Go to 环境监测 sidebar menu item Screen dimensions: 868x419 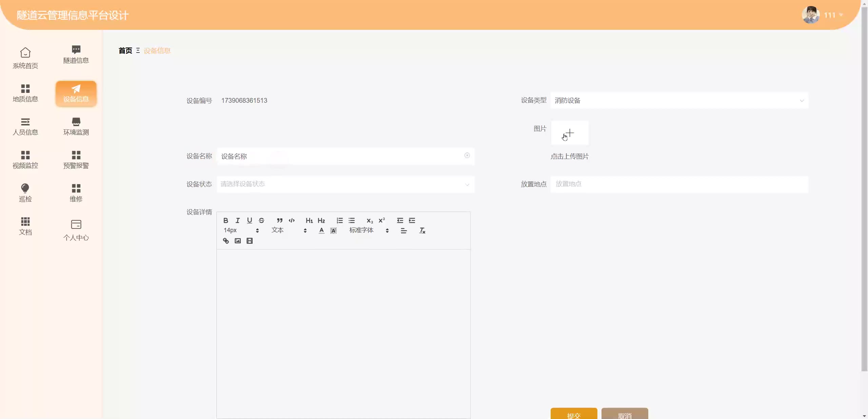(x=76, y=126)
